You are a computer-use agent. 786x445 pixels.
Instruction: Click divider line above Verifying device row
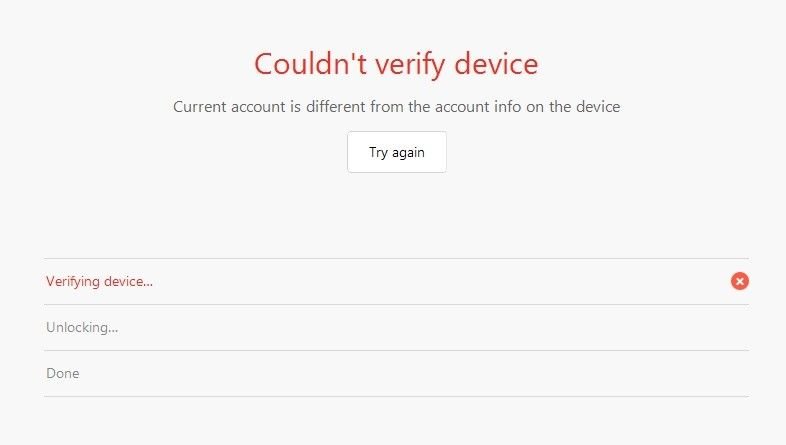click(397, 259)
